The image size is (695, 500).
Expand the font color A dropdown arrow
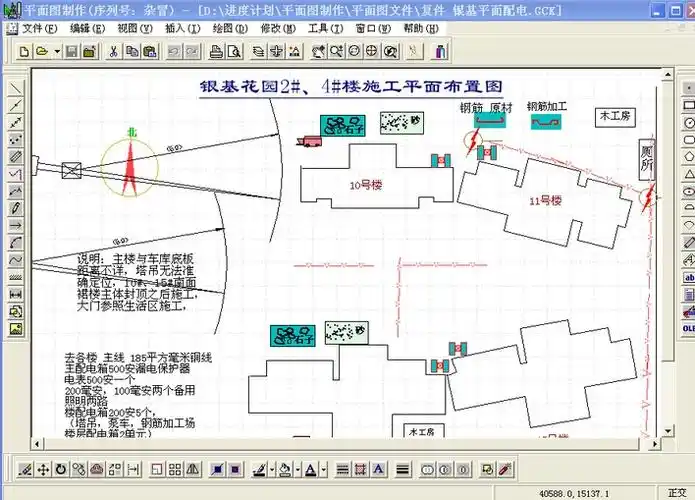point(323,468)
